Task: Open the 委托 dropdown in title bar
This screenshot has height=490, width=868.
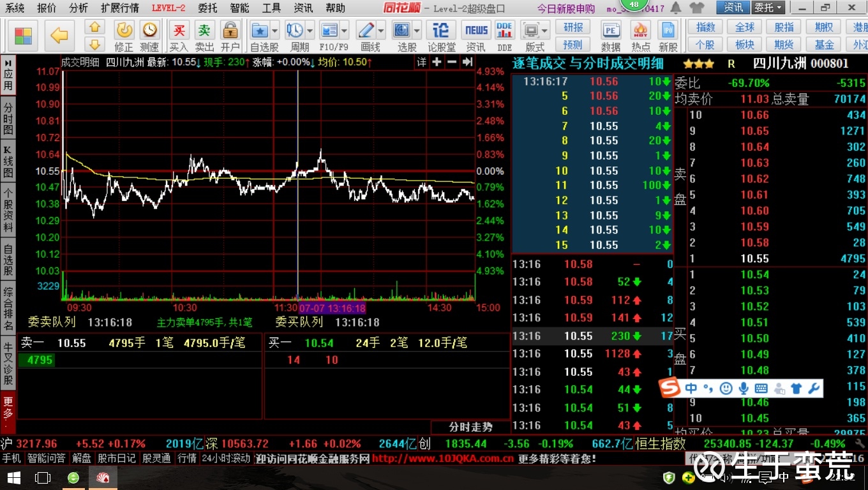Action: coord(768,8)
